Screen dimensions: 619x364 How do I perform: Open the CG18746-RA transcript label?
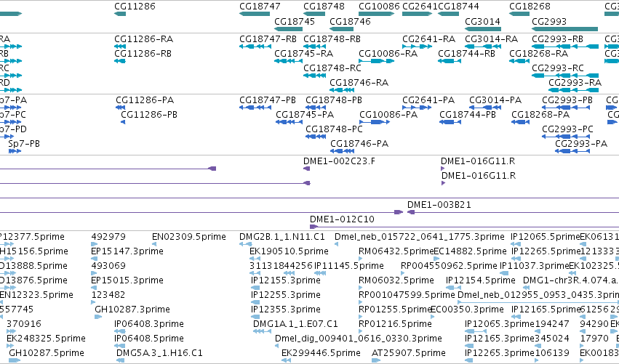pyautogui.click(x=359, y=83)
